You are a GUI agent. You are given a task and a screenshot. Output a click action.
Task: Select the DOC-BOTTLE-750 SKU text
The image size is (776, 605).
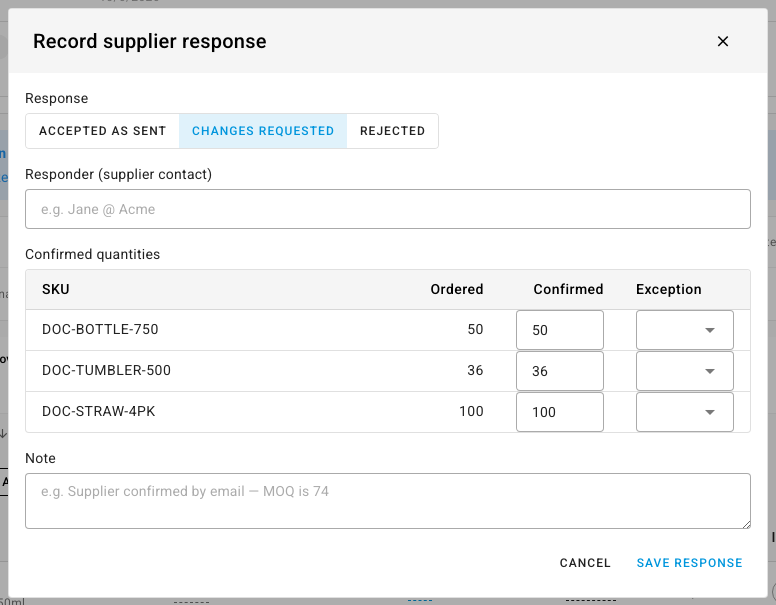click(100, 330)
